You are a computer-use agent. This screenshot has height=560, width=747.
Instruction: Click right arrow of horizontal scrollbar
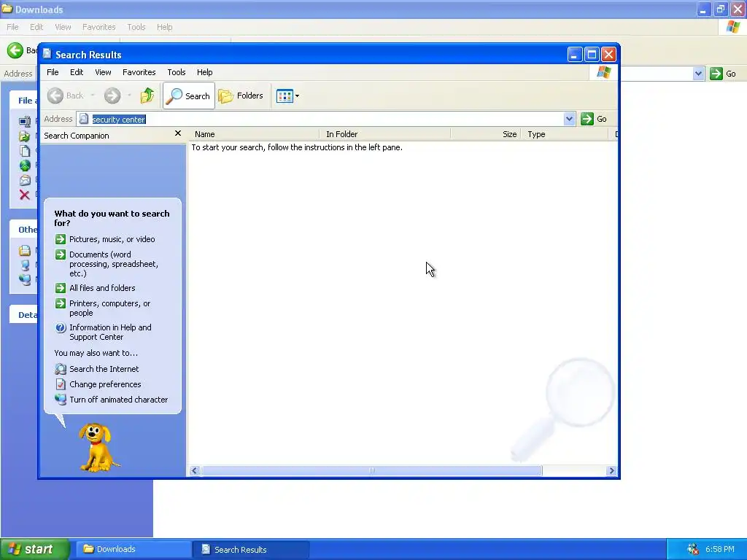click(612, 471)
